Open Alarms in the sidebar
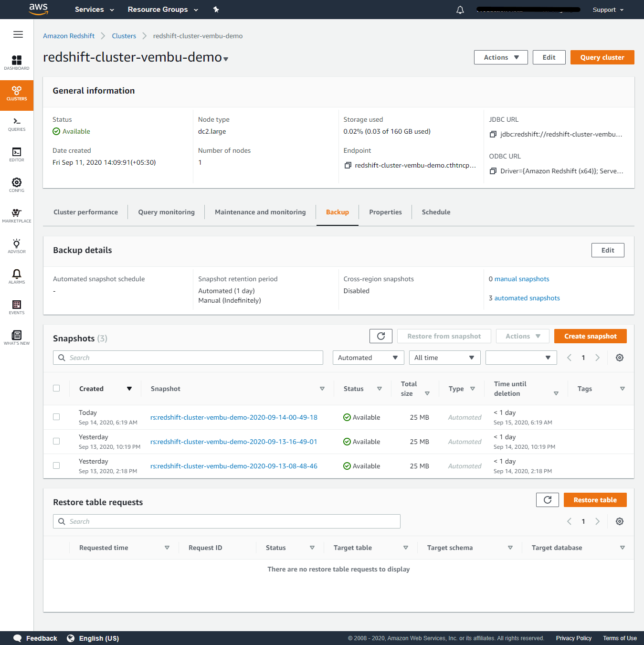The height and width of the screenshot is (645, 644). [17, 277]
